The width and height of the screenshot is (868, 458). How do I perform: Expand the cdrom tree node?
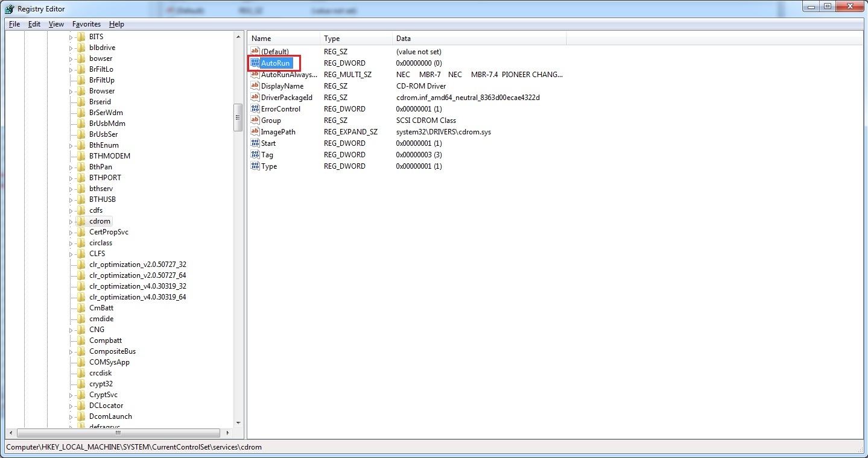coord(71,222)
